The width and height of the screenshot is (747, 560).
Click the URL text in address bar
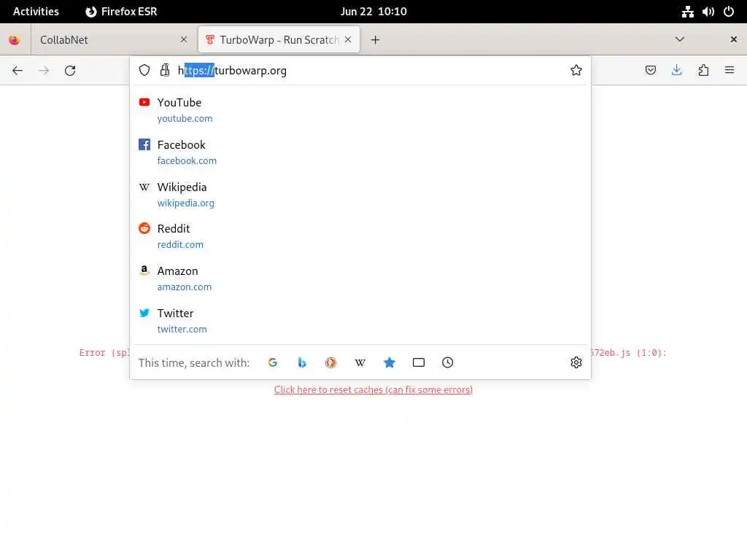233,71
